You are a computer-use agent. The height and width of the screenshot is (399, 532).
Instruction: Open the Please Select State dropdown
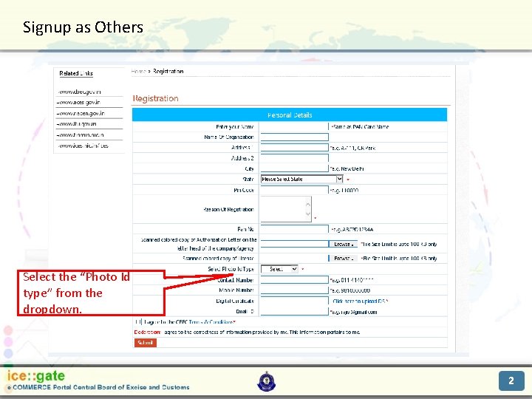pyautogui.click(x=302, y=179)
